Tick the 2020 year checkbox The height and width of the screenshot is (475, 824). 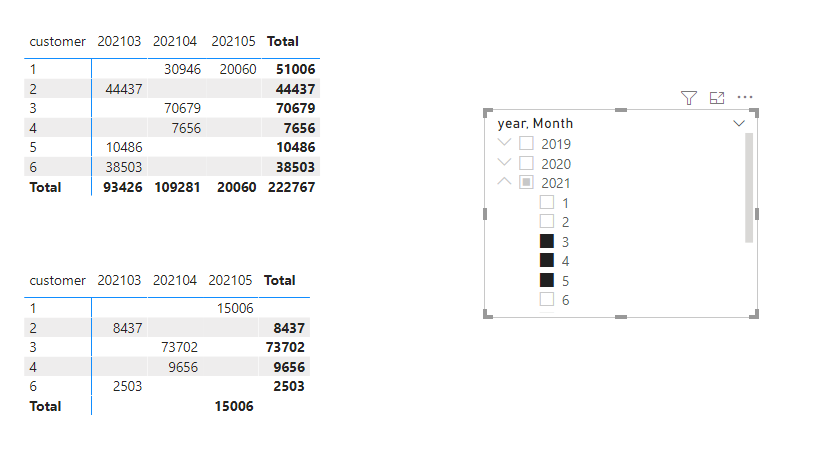(x=526, y=163)
